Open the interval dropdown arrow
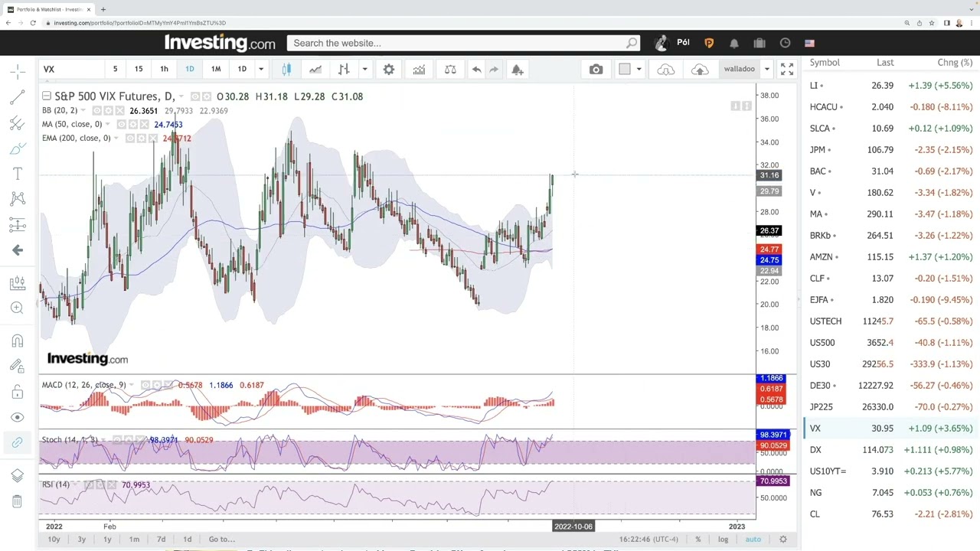The image size is (980, 551). [x=261, y=70]
